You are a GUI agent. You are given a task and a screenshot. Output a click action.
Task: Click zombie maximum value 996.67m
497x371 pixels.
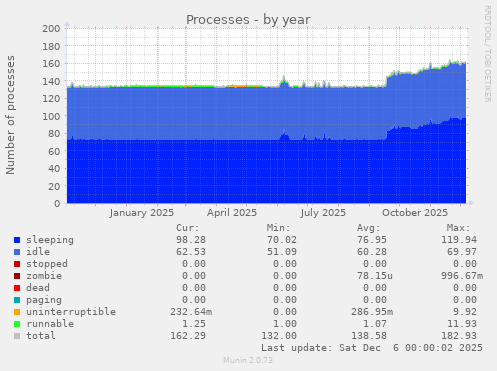coord(462,276)
